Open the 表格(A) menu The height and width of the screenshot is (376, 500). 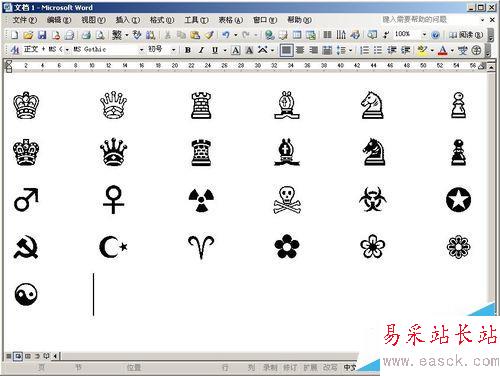point(231,20)
